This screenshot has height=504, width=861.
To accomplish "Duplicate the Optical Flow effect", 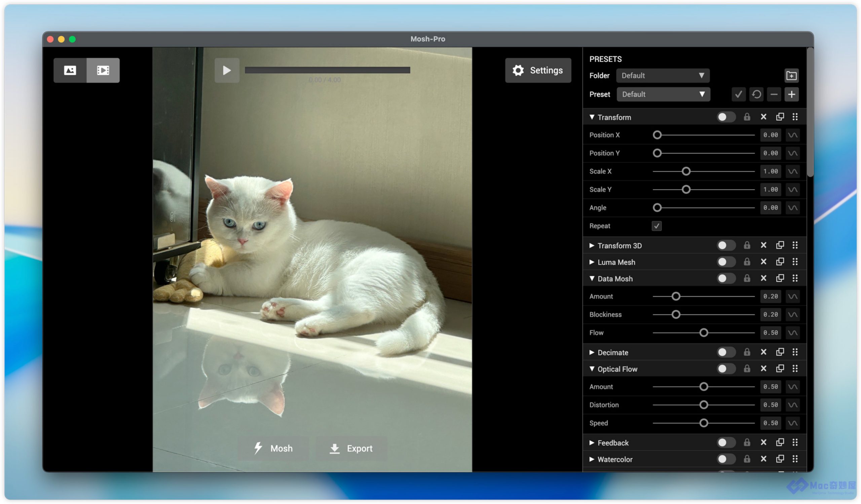I will (780, 369).
